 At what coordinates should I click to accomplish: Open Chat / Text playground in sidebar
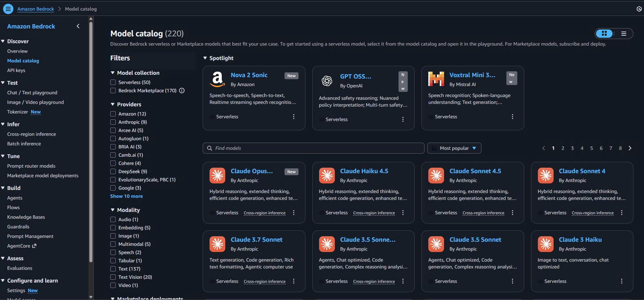point(32,93)
